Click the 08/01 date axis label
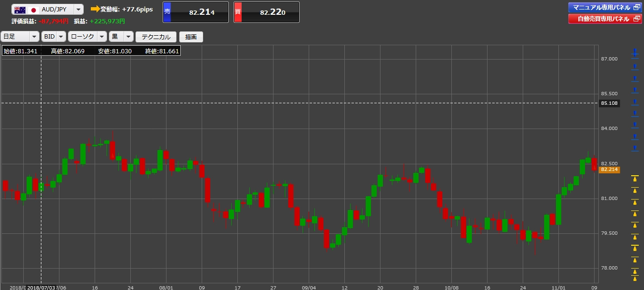This screenshot has height=290, width=644. (x=166, y=287)
